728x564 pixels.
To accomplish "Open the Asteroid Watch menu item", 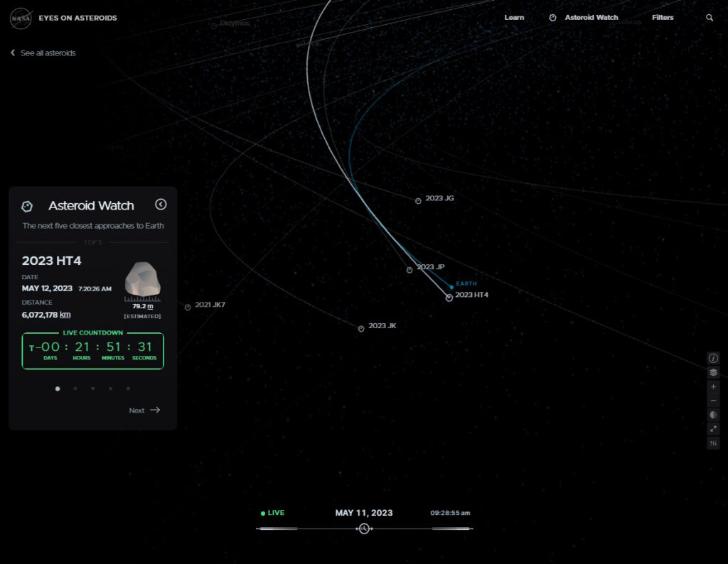I will [x=591, y=18].
